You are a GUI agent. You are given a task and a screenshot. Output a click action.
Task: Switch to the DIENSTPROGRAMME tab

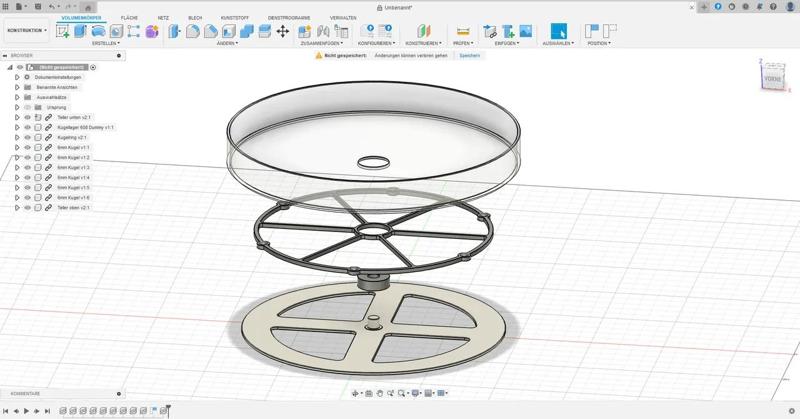point(289,18)
